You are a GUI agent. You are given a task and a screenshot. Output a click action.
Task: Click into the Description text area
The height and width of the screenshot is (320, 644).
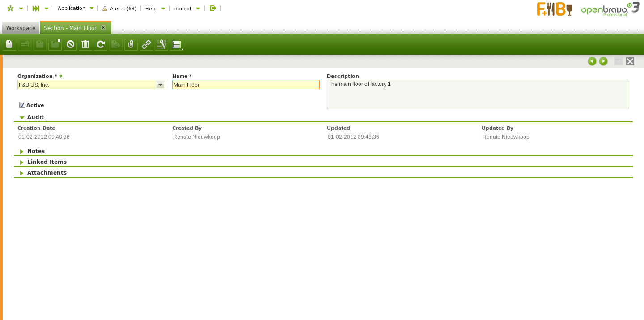pyautogui.click(x=478, y=94)
